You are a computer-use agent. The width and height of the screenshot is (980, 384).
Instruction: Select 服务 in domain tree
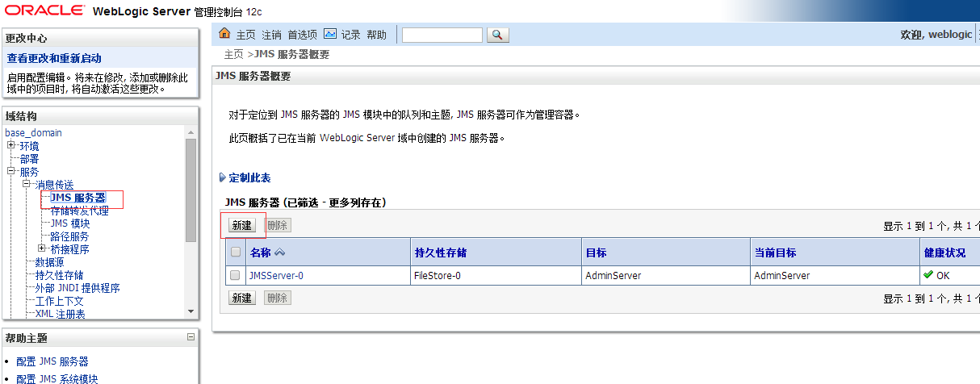point(29,172)
